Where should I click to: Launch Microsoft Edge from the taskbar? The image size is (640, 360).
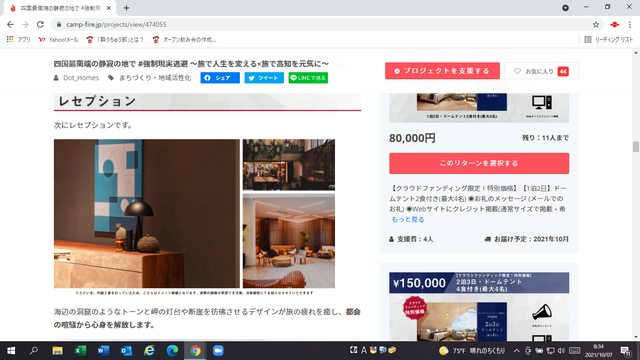[172, 351]
